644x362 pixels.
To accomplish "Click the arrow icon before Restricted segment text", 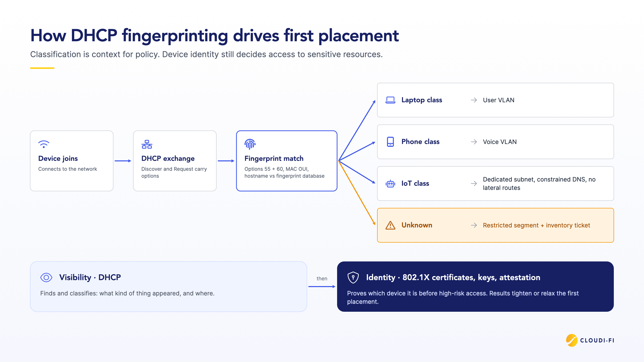I will click(474, 225).
